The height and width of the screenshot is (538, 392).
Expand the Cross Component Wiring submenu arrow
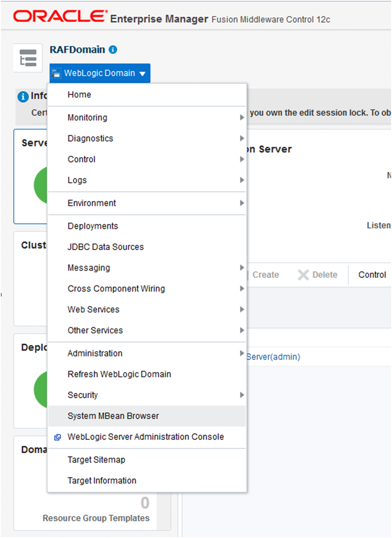click(x=242, y=289)
